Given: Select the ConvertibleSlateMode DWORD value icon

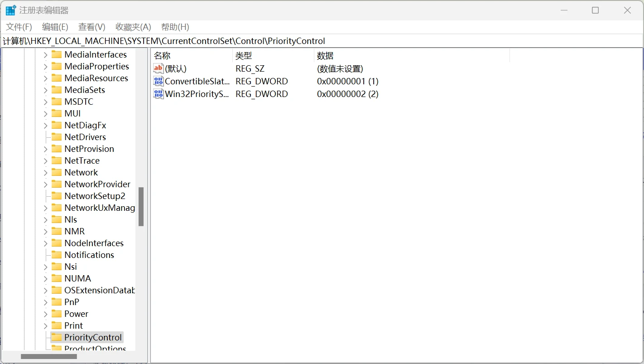Looking at the screenshot, I should pos(158,81).
